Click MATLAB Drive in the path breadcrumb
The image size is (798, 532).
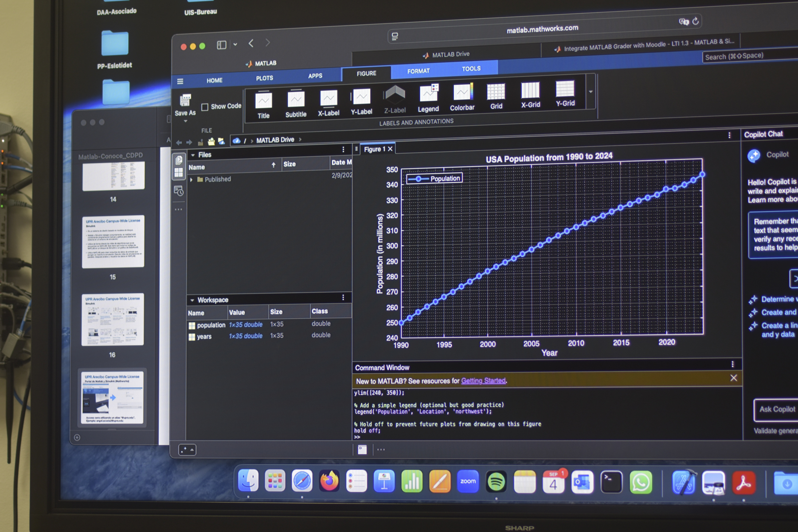pos(275,140)
